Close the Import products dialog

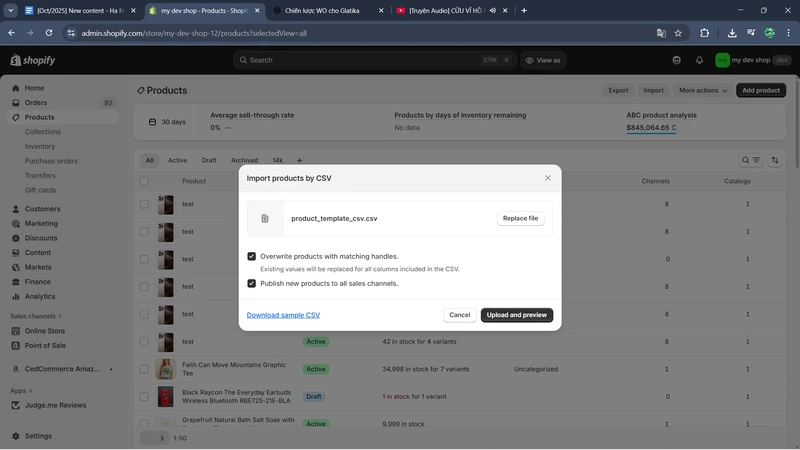click(547, 178)
